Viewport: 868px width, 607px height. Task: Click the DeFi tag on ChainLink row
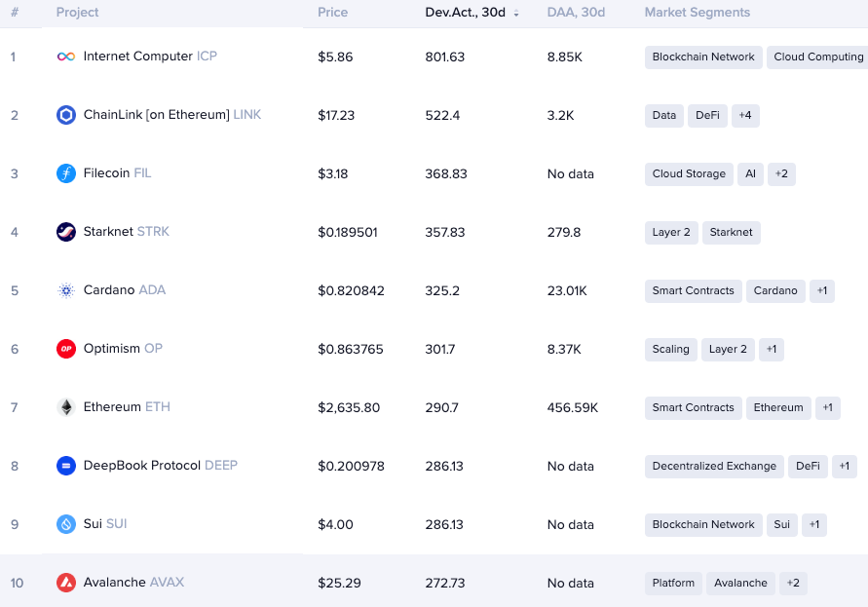click(x=707, y=115)
